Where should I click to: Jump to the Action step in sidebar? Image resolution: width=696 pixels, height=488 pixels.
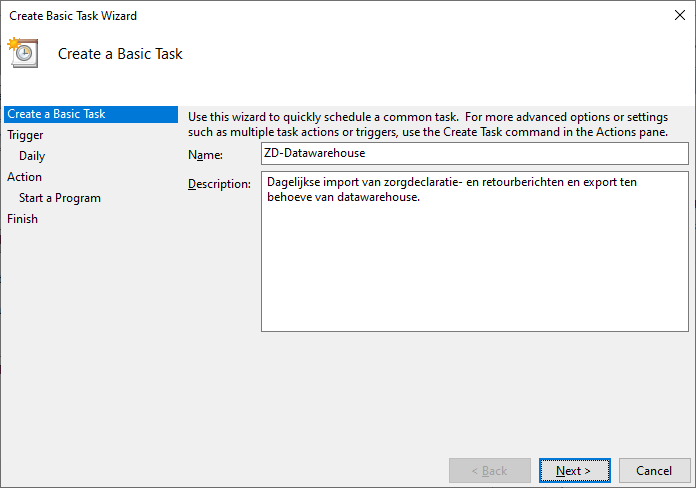coord(25,177)
